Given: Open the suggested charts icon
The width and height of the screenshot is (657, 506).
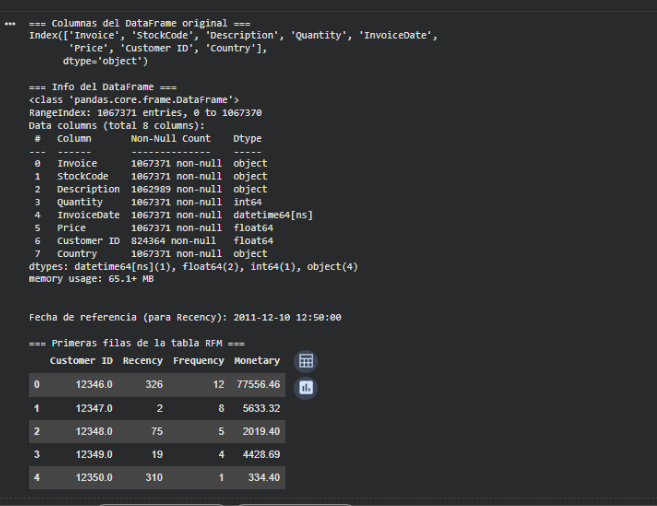Looking at the screenshot, I should 306,387.
